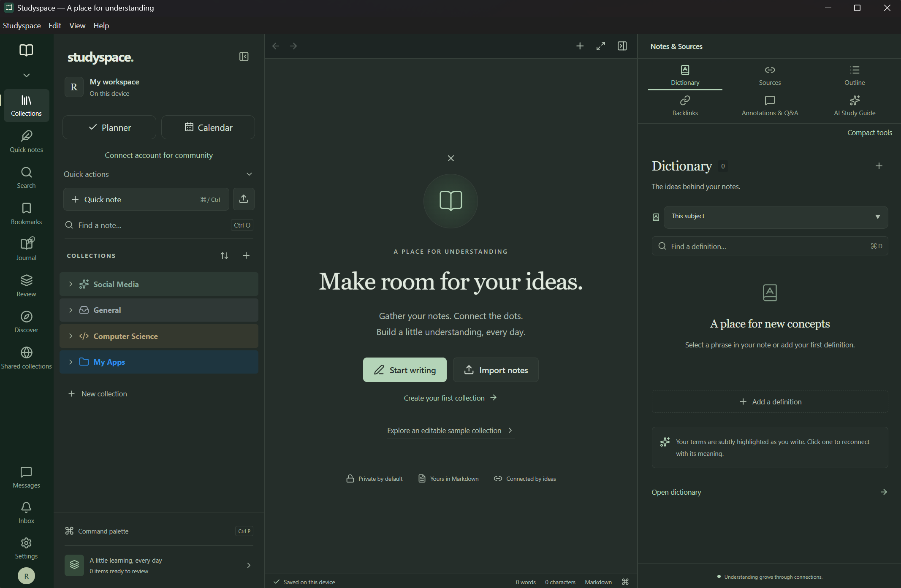The image size is (901, 588).
Task: Add a collection with the COLLECTIONS plus icon
Action: click(246, 255)
